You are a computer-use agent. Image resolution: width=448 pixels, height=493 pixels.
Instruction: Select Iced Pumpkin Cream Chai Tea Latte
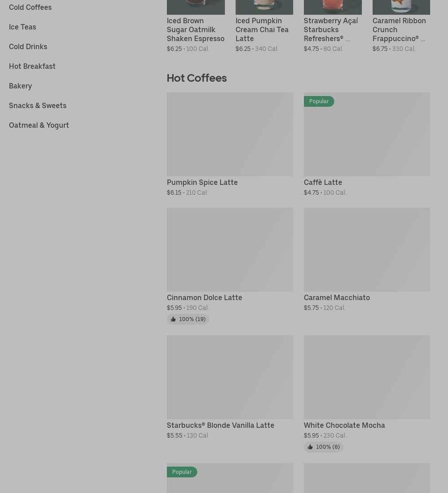click(x=262, y=29)
